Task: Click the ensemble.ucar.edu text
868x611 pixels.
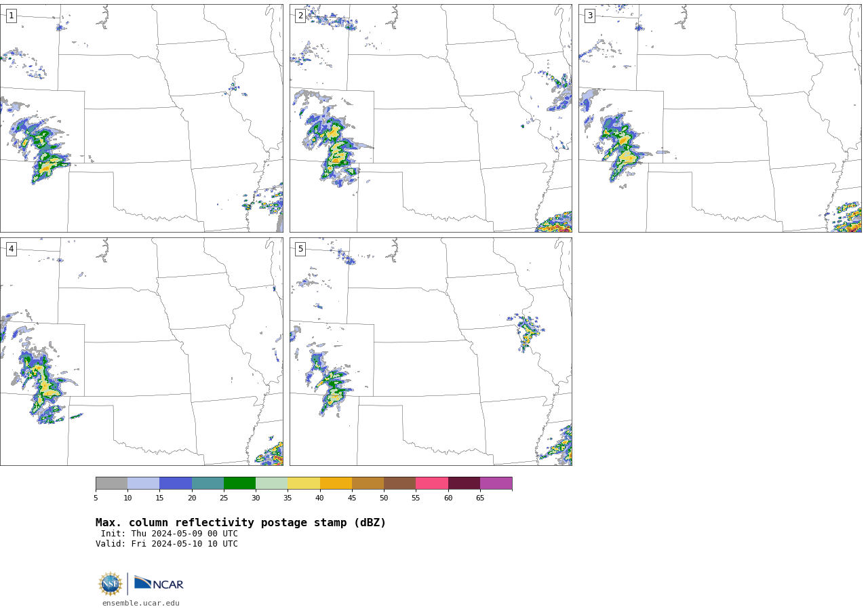Action: [x=141, y=604]
